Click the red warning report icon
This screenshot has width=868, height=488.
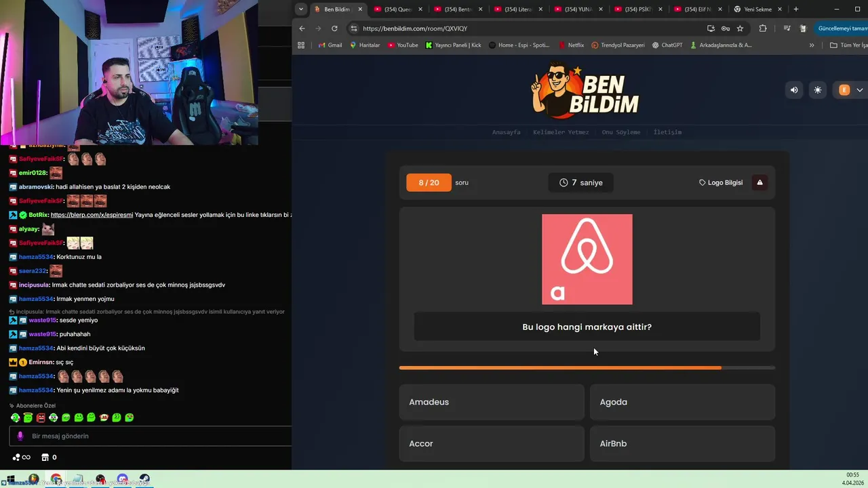point(759,182)
